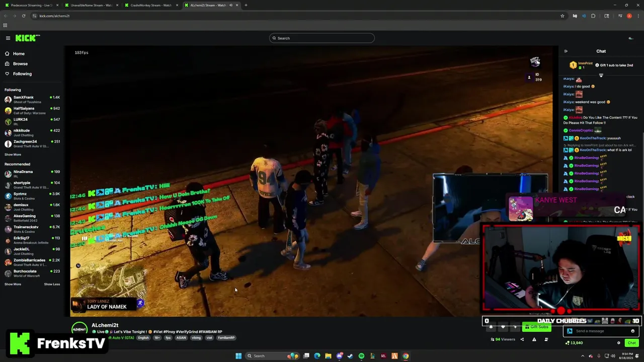Select the English language tag
Screen dimensions: 644x362
tap(143, 338)
